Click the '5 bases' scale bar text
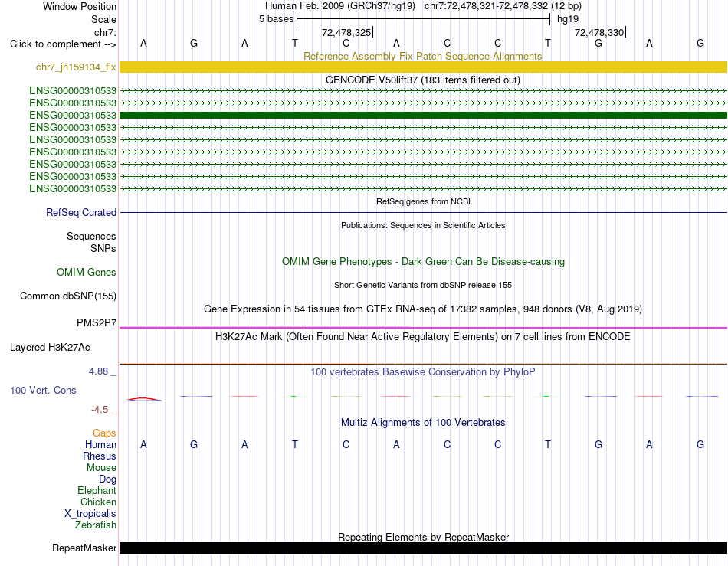 tap(276, 19)
